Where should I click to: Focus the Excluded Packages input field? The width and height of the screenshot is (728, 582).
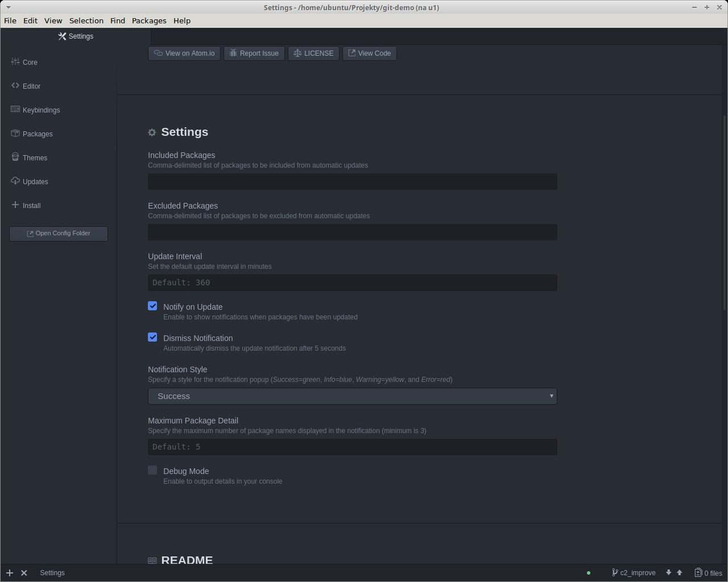353,232
